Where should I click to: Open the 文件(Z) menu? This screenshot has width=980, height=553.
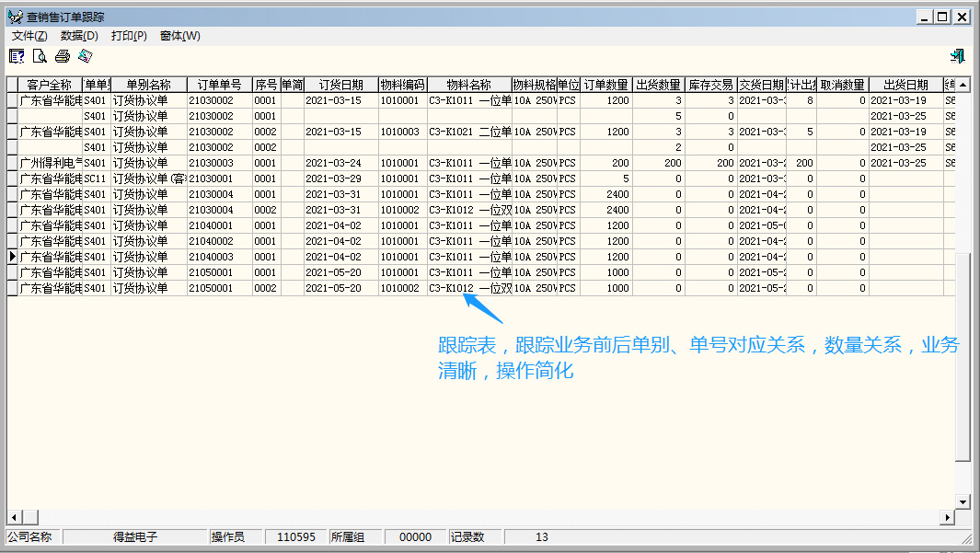[x=29, y=36]
